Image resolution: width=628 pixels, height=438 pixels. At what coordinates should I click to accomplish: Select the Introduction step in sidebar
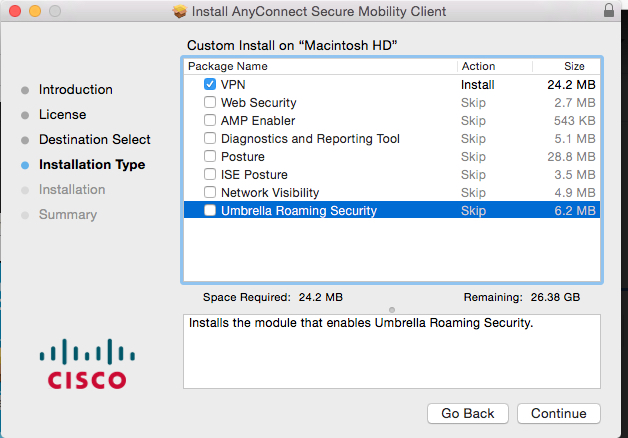pos(76,90)
